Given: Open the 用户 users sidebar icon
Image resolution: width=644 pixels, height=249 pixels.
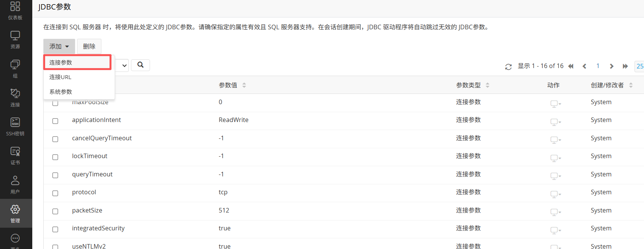Looking at the screenshot, I should (15, 185).
